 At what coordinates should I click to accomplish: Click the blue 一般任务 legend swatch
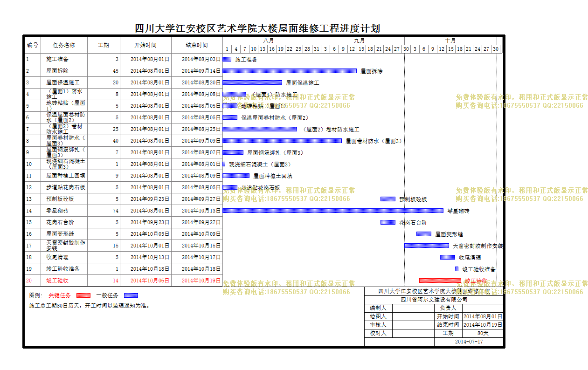click(x=131, y=295)
